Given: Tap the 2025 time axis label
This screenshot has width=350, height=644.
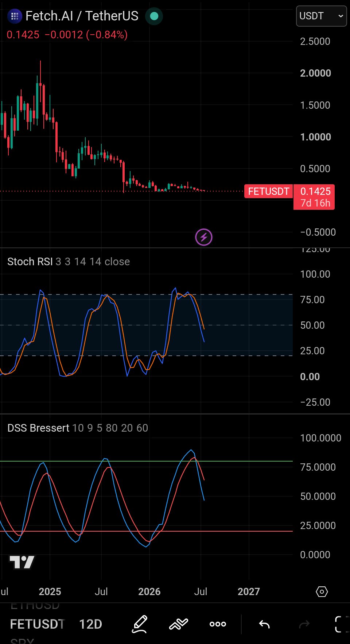Looking at the screenshot, I should click(x=50, y=591).
